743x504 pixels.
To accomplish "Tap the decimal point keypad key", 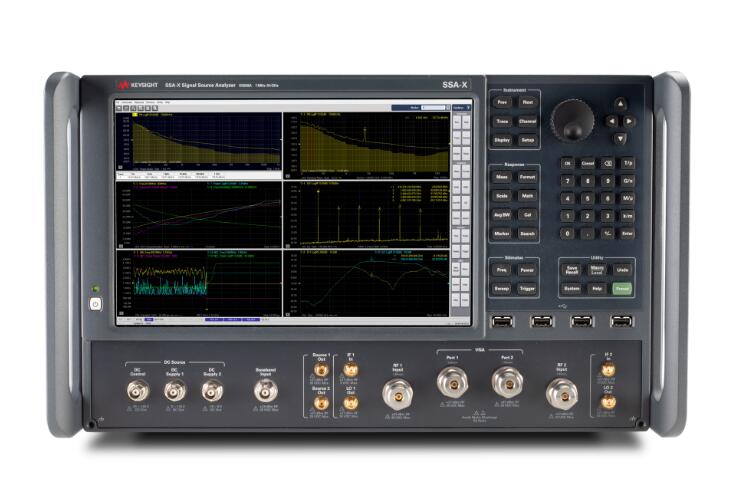I will point(588,234).
